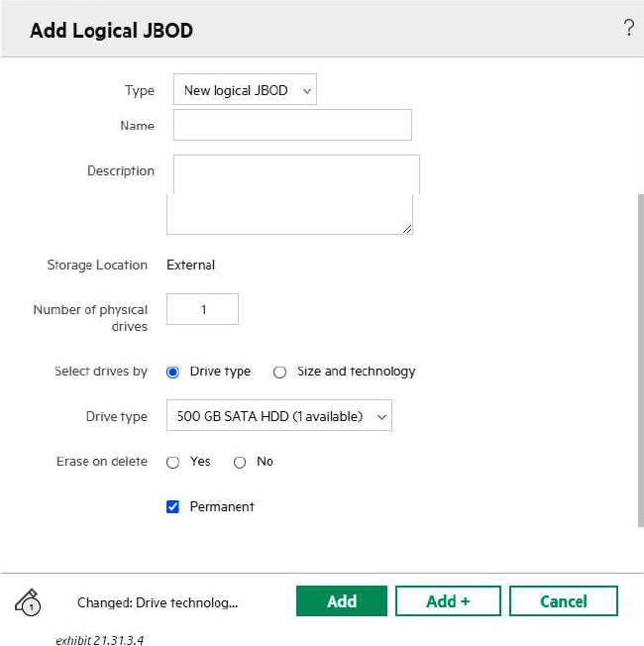Screen dimensions: 644x646
Task: Grab the Description box resize handle
Action: tap(406, 228)
